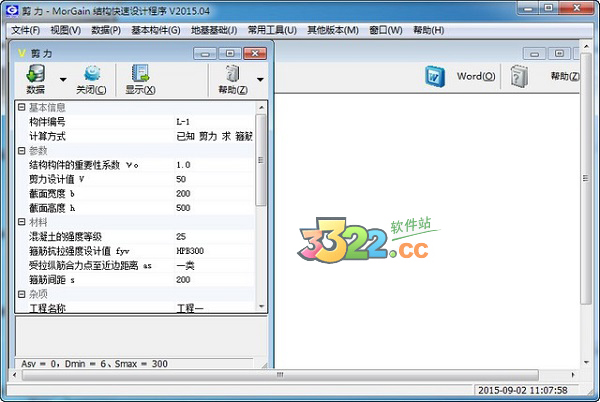The image size is (600, 402).
Task: Edit the 混凝土的强度等级 value 25
Action: pyautogui.click(x=214, y=236)
